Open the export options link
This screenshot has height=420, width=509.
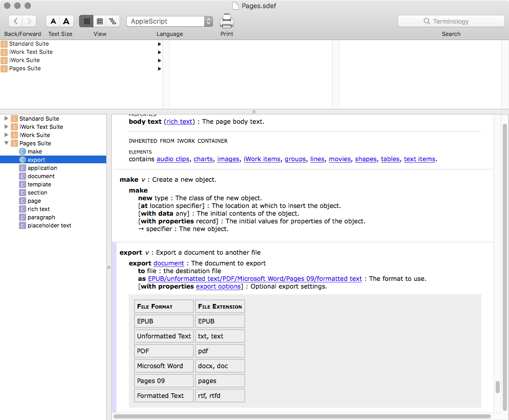tap(219, 287)
